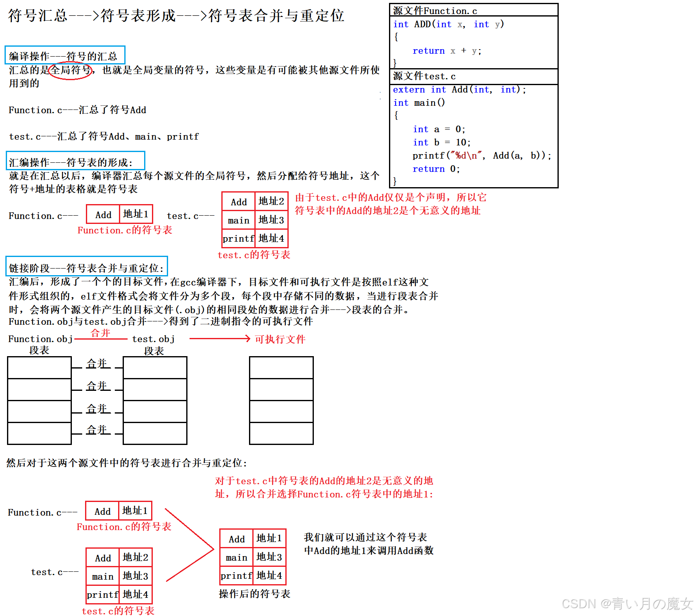Select the line "test.c---汇总了符号Add、main、printf"
Screen dimensions: 695x616
click(x=104, y=136)
